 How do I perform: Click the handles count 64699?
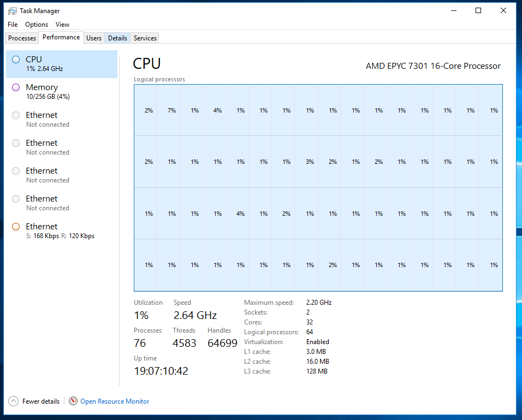coord(222,343)
